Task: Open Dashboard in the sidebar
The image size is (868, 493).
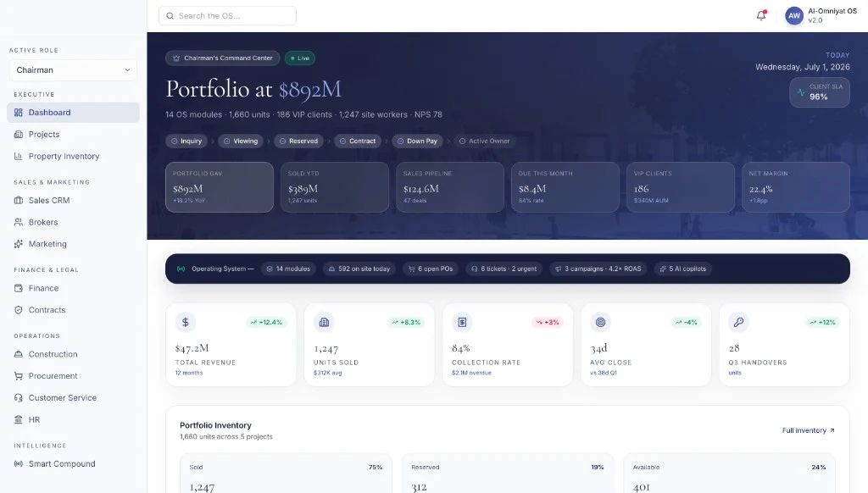Action: pyautogui.click(x=73, y=113)
